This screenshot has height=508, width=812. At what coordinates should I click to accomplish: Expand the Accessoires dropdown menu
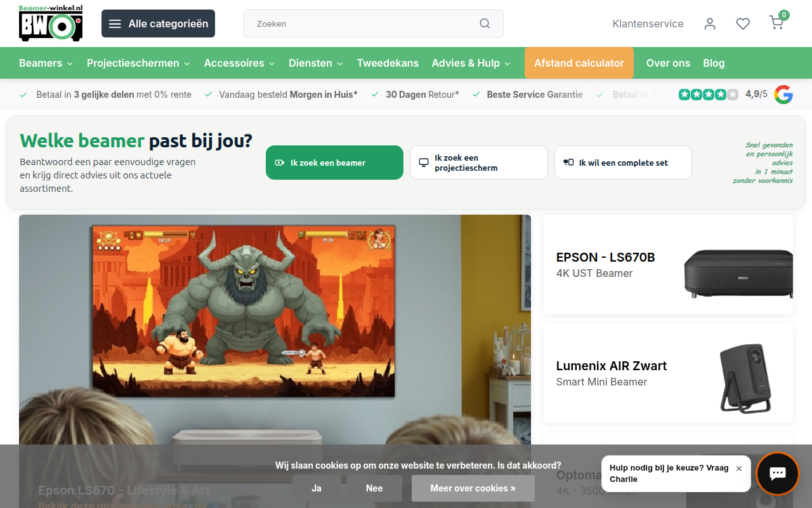[239, 63]
